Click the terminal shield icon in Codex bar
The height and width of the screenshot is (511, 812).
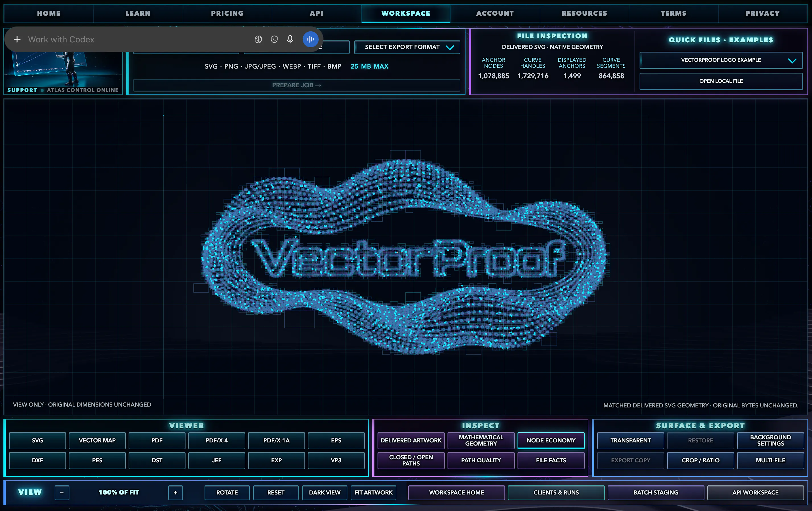point(274,40)
